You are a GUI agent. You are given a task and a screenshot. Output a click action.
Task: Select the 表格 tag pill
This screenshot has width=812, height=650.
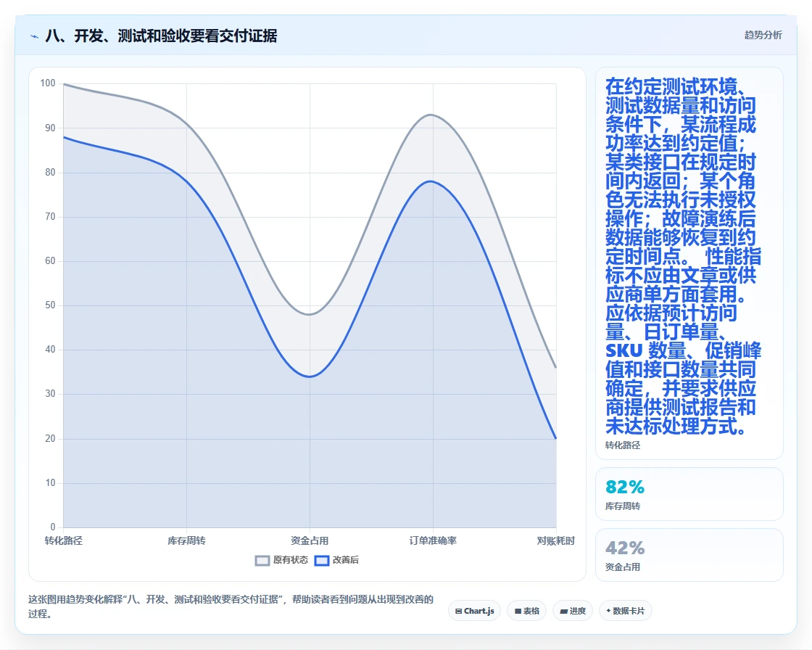click(x=526, y=611)
